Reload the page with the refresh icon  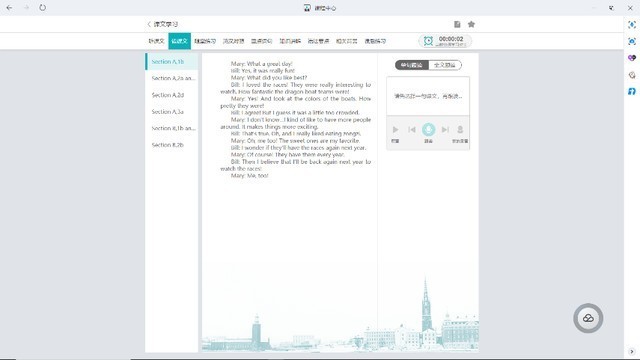[42, 8]
